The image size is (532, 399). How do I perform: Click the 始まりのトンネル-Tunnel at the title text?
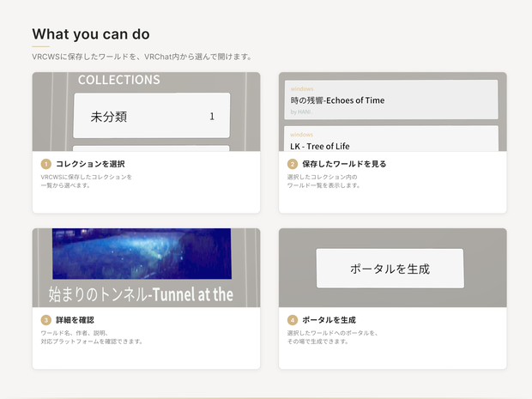141,294
